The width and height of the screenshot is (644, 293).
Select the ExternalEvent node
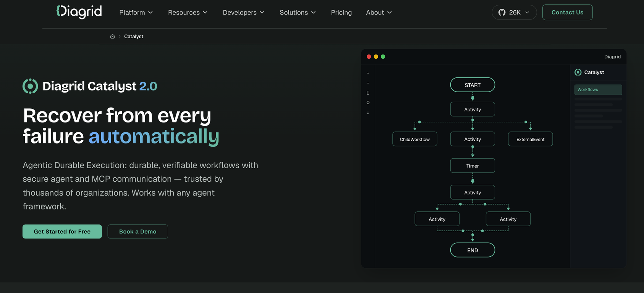[x=530, y=139]
